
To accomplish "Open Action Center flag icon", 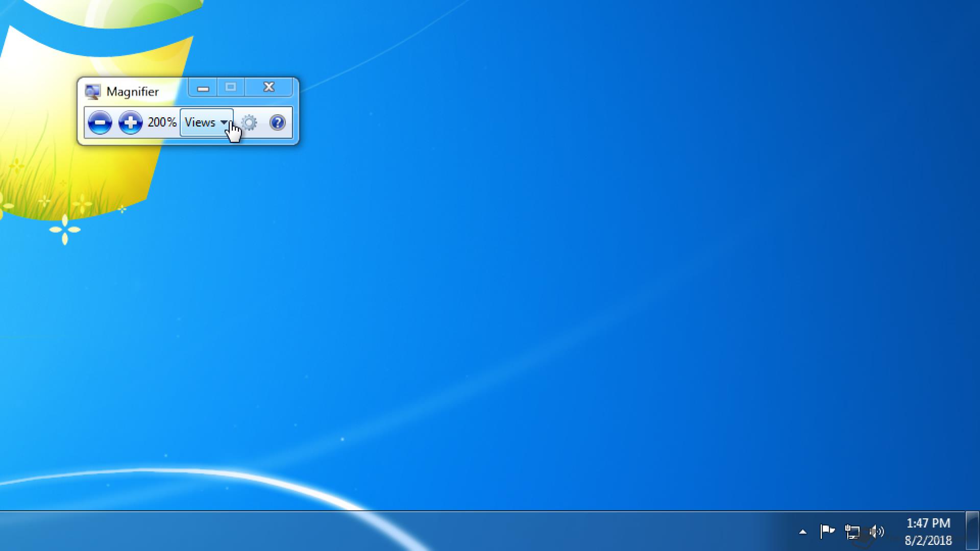I will click(827, 532).
